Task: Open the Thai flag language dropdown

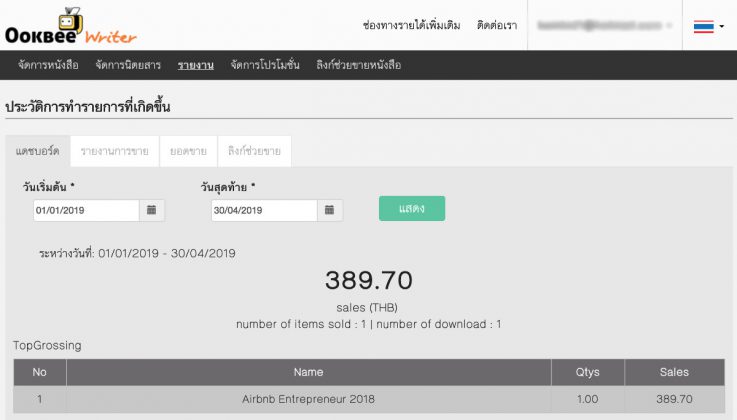Action: coord(709,26)
